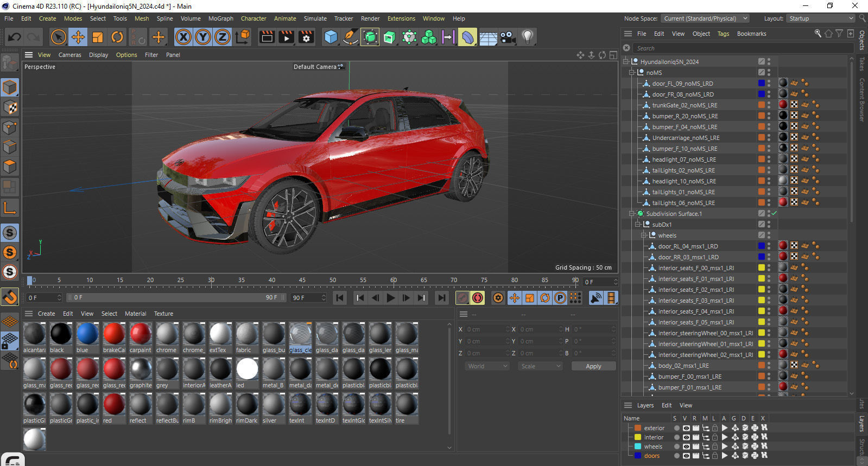Open the MoGraph menu
The height and width of the screenshot is (466, 868).
(x=221, y=18)
